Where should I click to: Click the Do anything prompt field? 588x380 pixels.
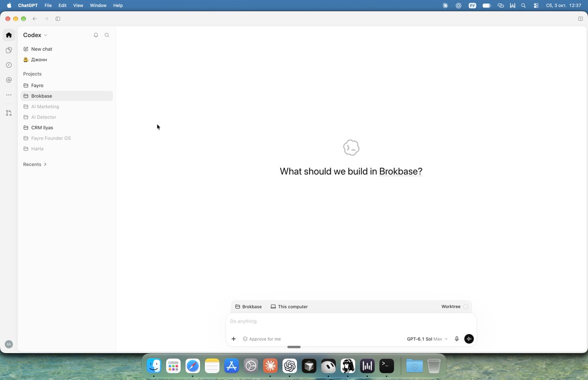(351, 321)
